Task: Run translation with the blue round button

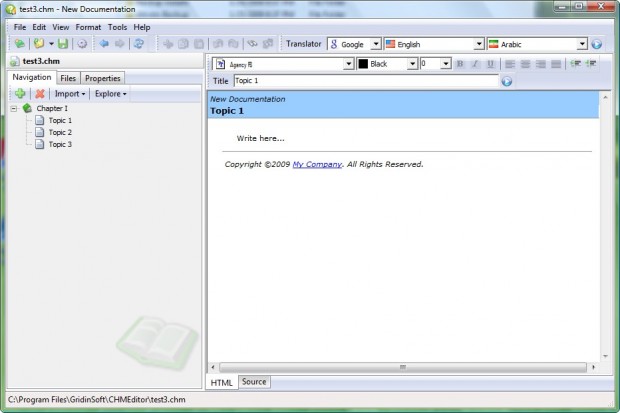Action: tap(597, 44)
